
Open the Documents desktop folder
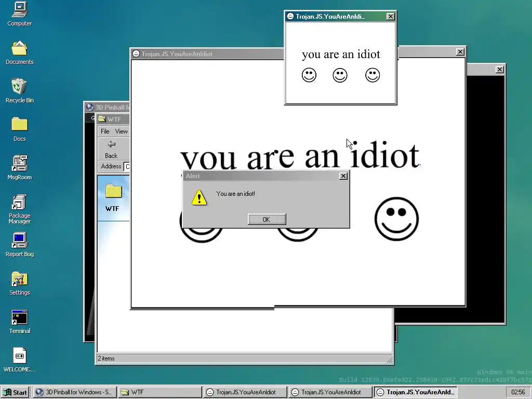pos(19,52)
